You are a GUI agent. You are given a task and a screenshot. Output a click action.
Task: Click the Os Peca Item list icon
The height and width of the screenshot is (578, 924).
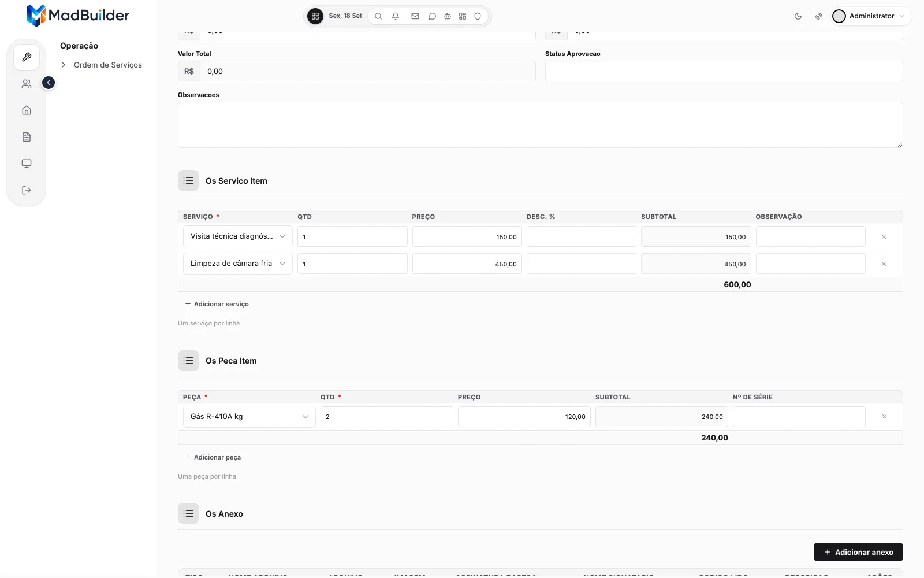(x=188, y=361)
